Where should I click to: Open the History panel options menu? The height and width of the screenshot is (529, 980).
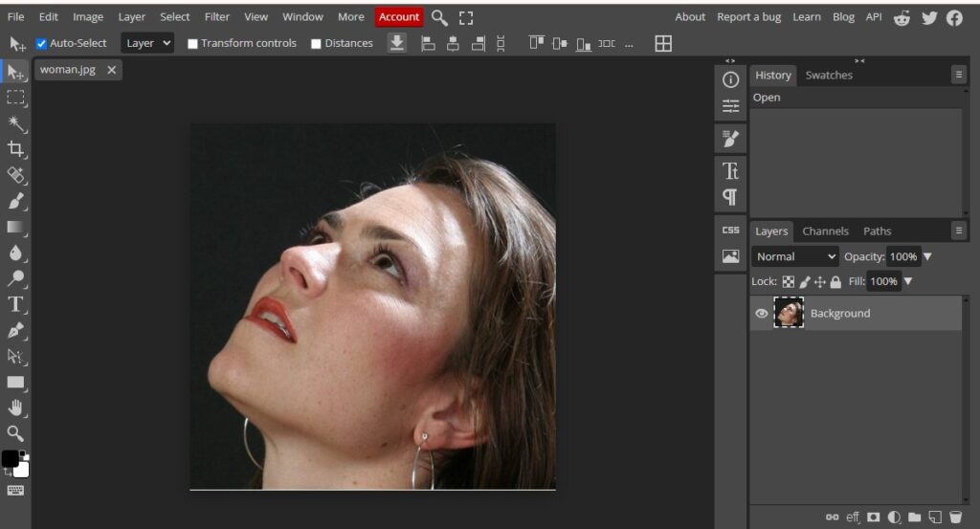pos(959,75)
